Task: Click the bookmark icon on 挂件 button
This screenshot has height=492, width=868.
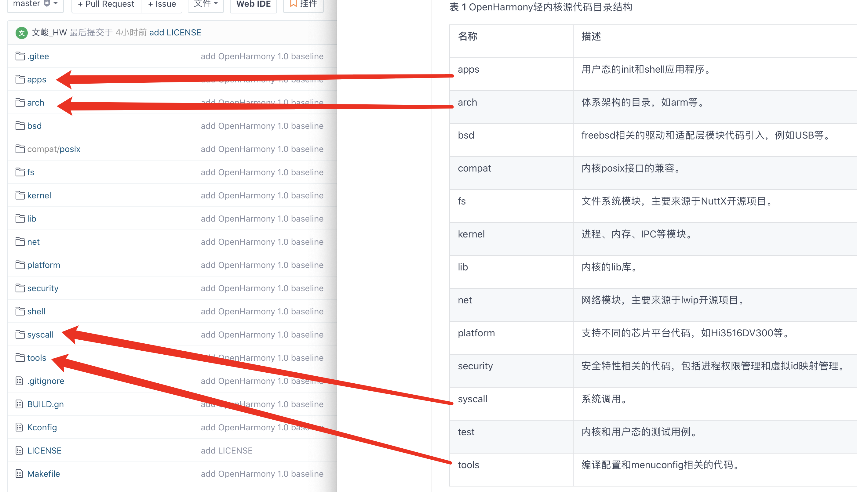Action: click(294, 3)
